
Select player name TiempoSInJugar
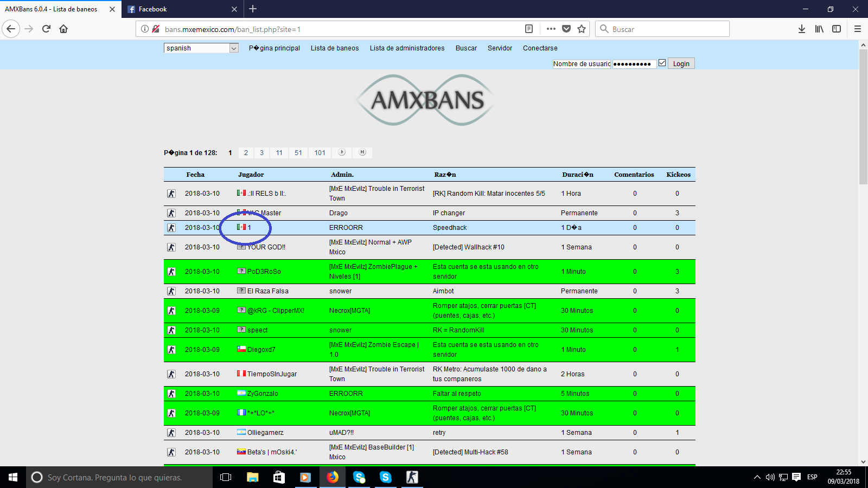pos(272,374)
